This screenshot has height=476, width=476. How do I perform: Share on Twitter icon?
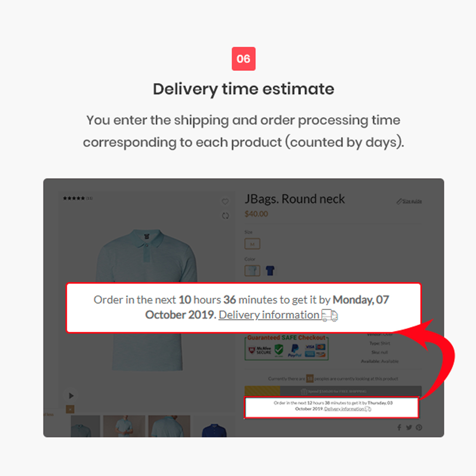(x=409, y=427)
